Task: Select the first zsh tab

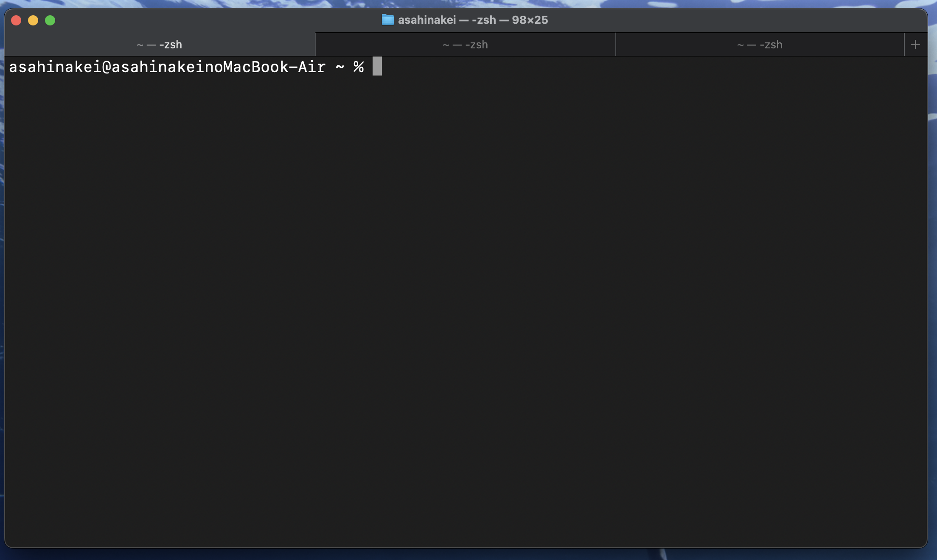Action: pos(160,45)
